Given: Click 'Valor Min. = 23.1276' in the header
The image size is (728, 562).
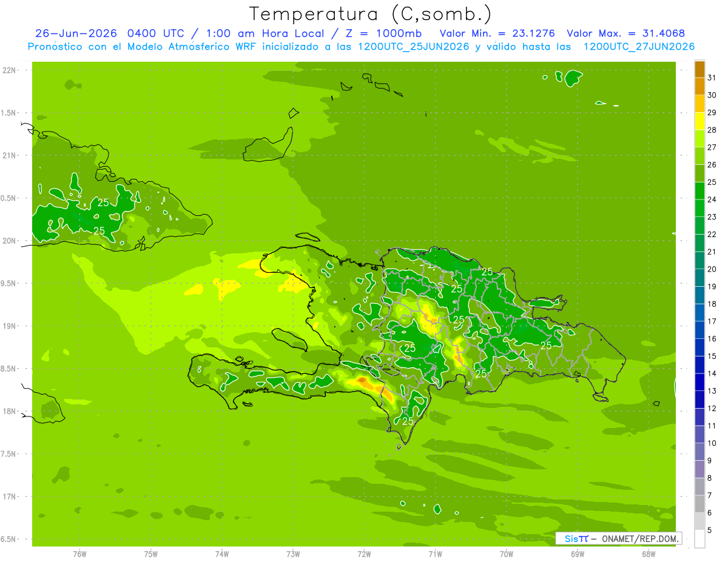Looking at the screenshot, I should pos(497,33).
